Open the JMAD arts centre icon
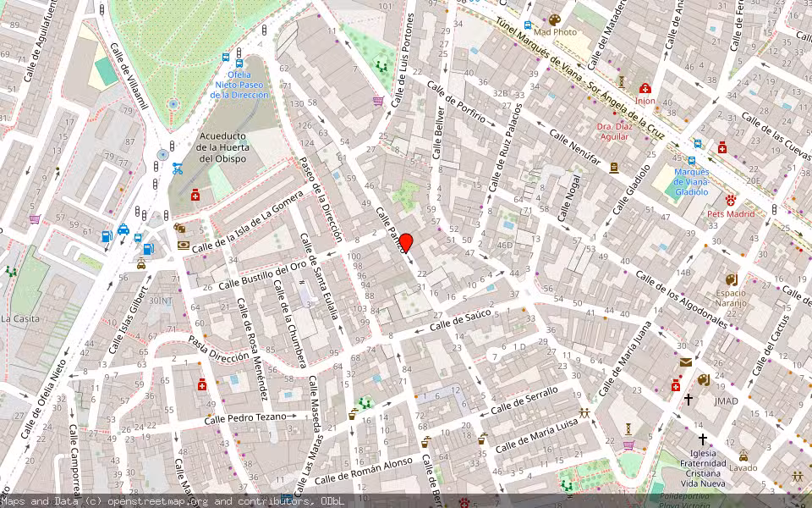Viewport: 812px width, 508px height. coord(703,380)
